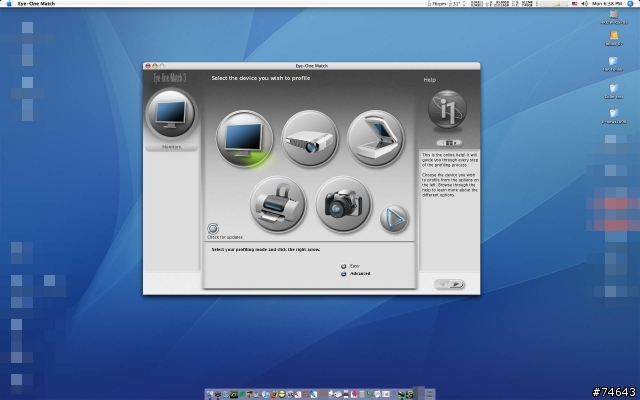640x400 pixels.
Task: Open the Eye-One Match menu in menu bar
Action: click(36, 3)
